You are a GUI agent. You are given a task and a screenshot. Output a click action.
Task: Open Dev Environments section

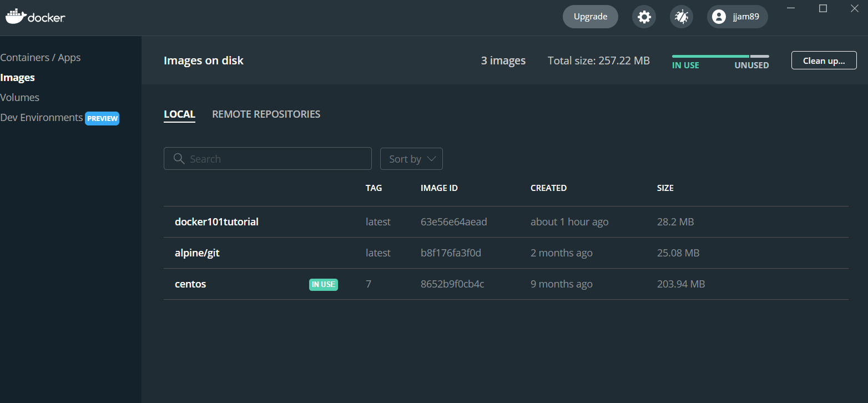(x=42, y=118)
